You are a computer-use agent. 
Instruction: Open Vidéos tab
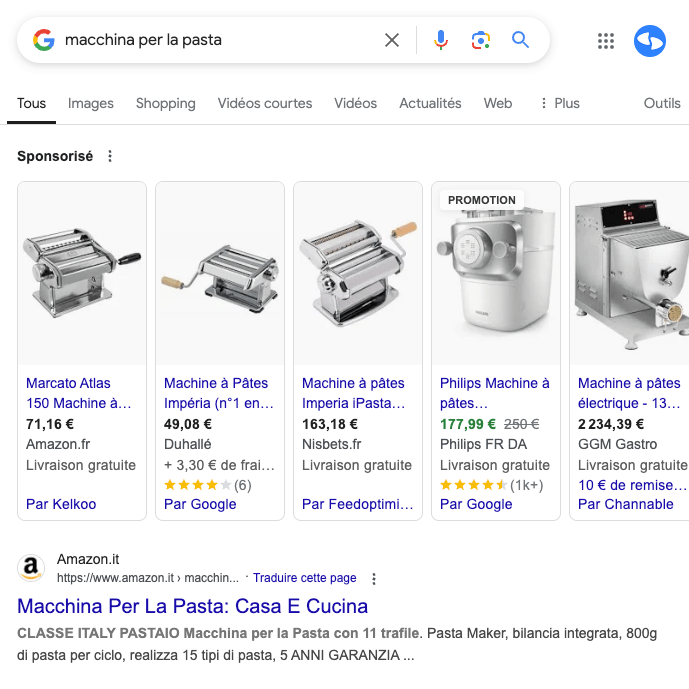(x=355, y=103)
